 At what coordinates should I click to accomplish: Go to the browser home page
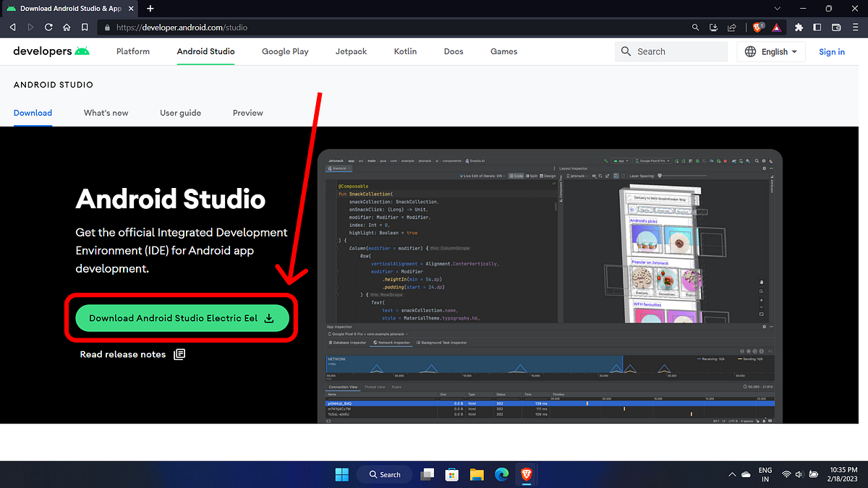coord(66,27)
